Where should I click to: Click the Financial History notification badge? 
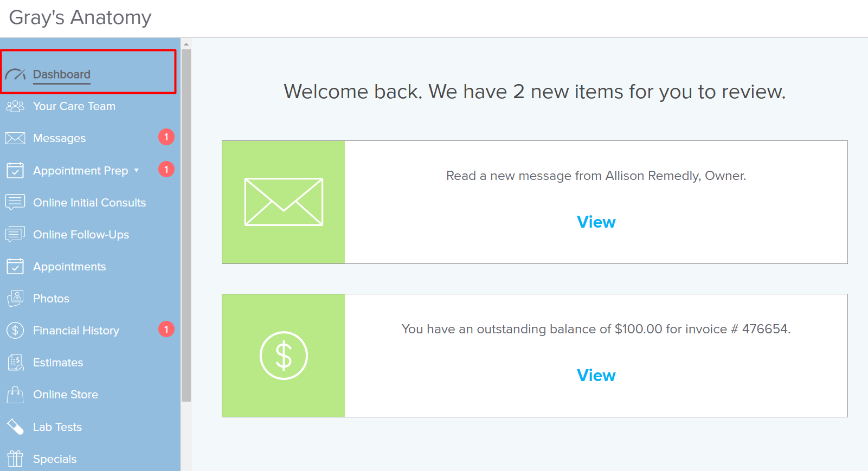point(166,329)
